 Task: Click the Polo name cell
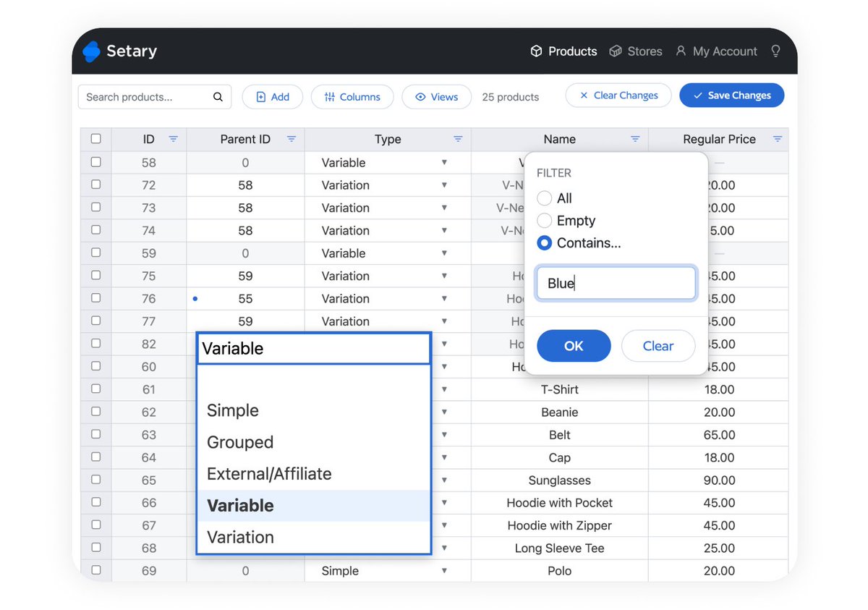pyautogui.click(x=560, y=571)
